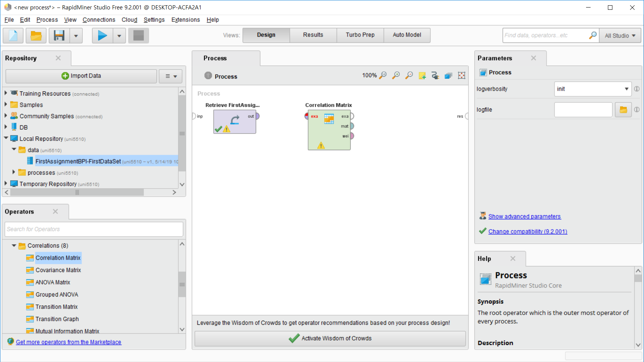Select Covariance Matrix operator in the list
The image size is (644, 362).
[58, 270]
